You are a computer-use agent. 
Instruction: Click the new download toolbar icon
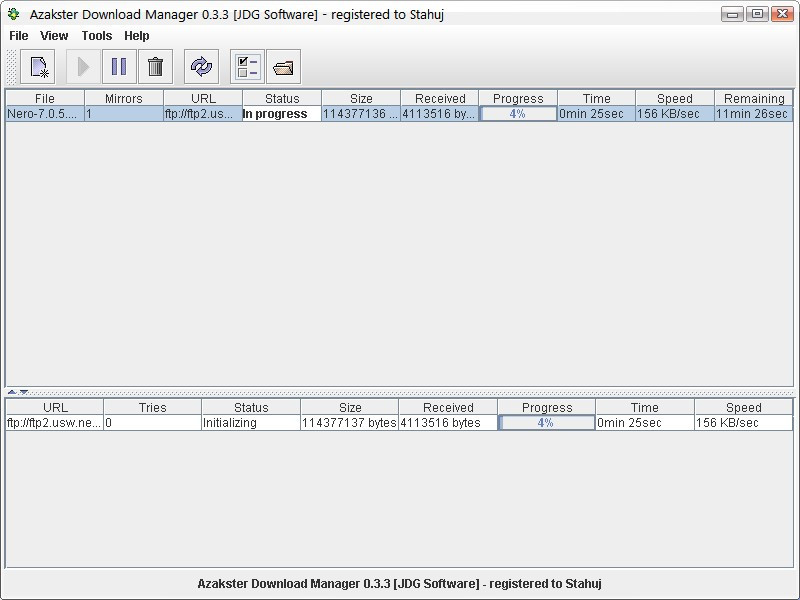(38, 66)
